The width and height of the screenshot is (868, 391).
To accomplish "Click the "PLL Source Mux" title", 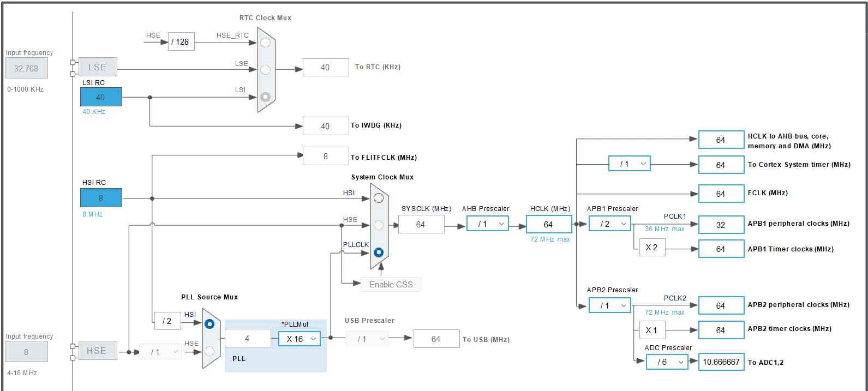I will 209,297.
